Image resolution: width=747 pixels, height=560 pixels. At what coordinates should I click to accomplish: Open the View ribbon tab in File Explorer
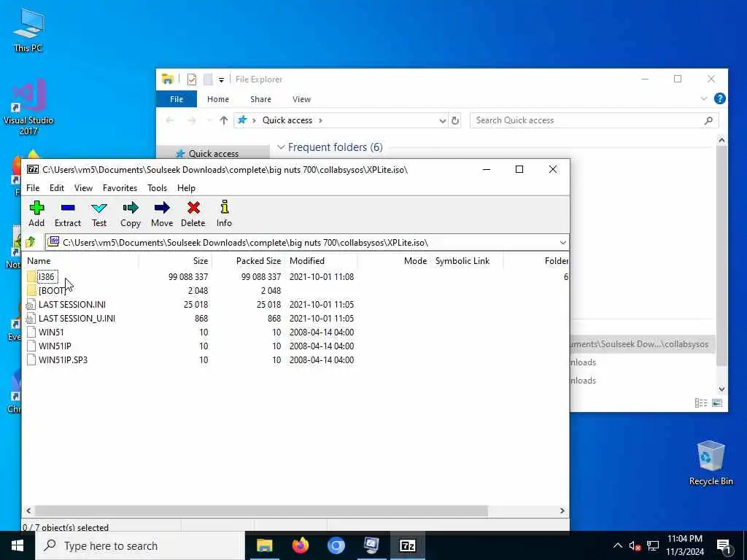pyautogui.click(x=301, y=99)
